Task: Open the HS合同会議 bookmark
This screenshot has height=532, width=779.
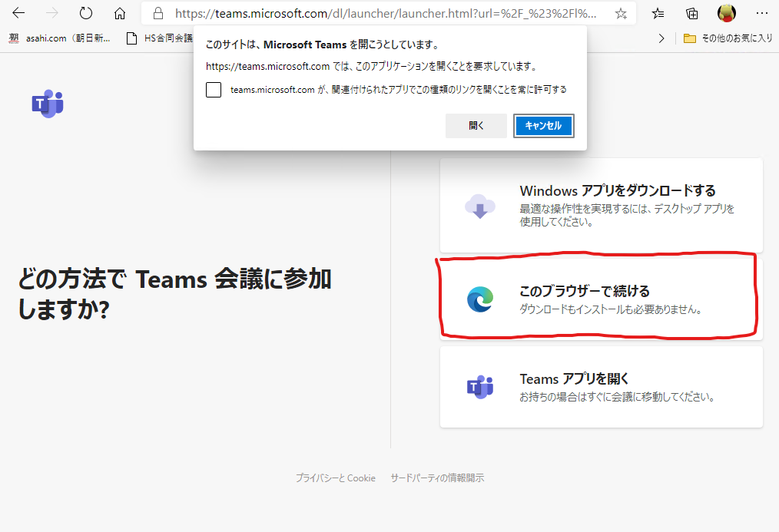Action: pos(161,37)
